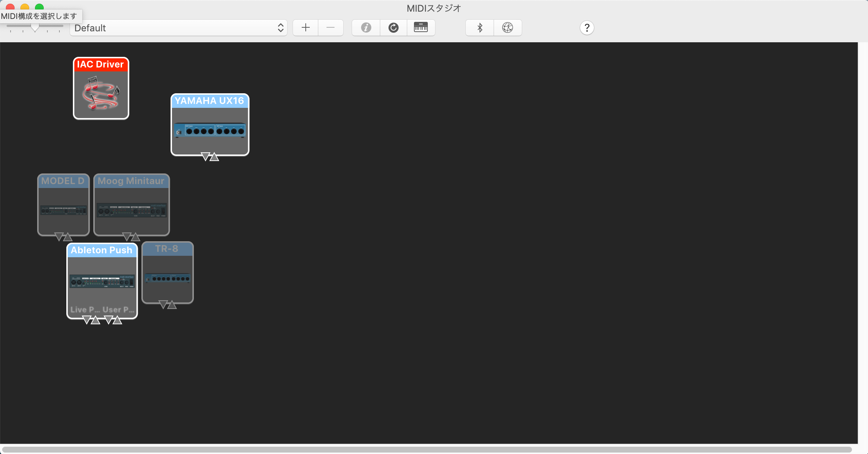Open the MIDI network setup globe icon
Image resolution: width=868 pixels, height=454 pixels.
[x=508, y=28]
